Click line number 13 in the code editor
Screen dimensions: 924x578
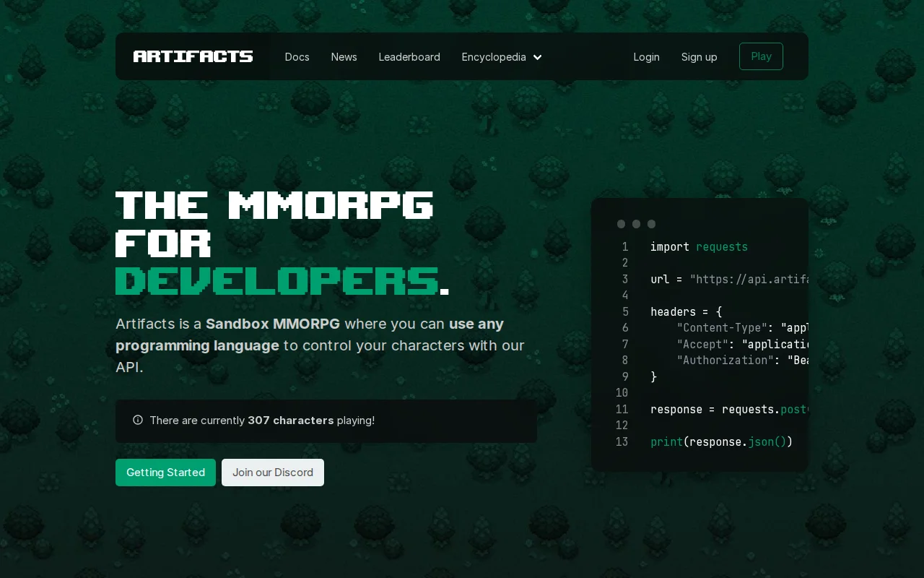[x=622, y=442]
